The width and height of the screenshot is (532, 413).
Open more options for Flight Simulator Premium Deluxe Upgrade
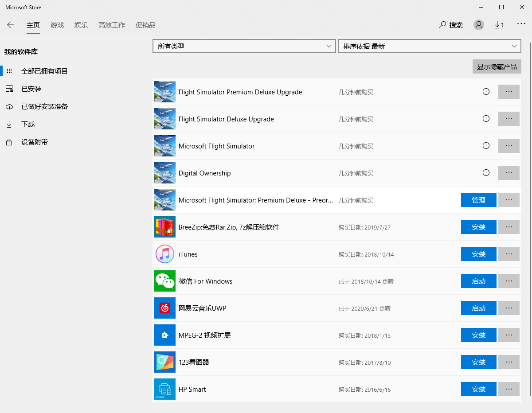(x=509, y=92)
